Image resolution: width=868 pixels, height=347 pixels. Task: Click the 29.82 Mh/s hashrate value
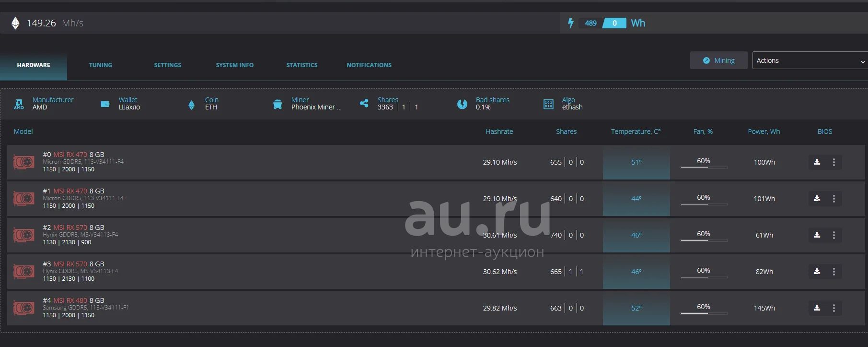pos(500,308)
